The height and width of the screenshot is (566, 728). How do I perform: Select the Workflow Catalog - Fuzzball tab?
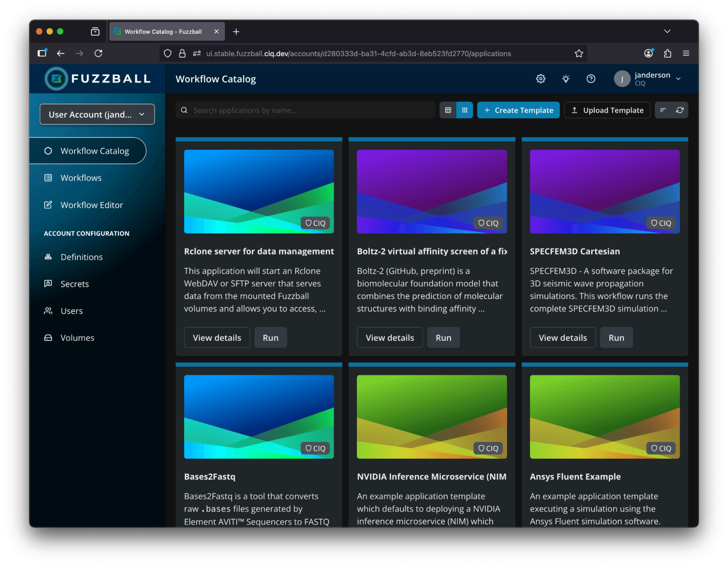[x=167, y=32]
